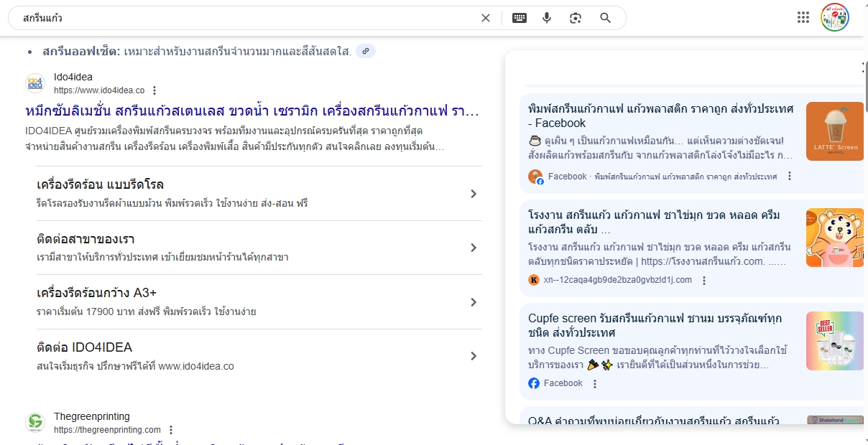Start a voice search with the microphone
This screenshot has height=445, width=868.
click(547, 18)
